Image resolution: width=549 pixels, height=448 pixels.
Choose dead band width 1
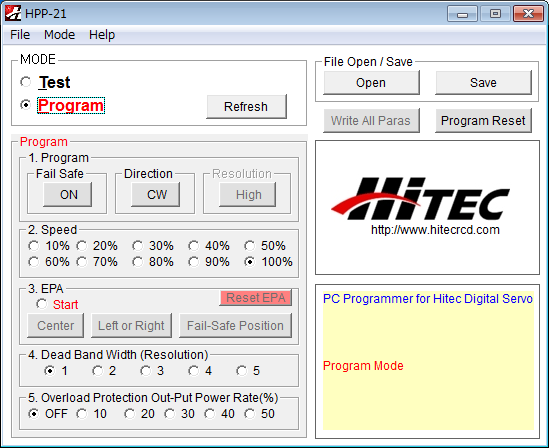coord(50,371)
